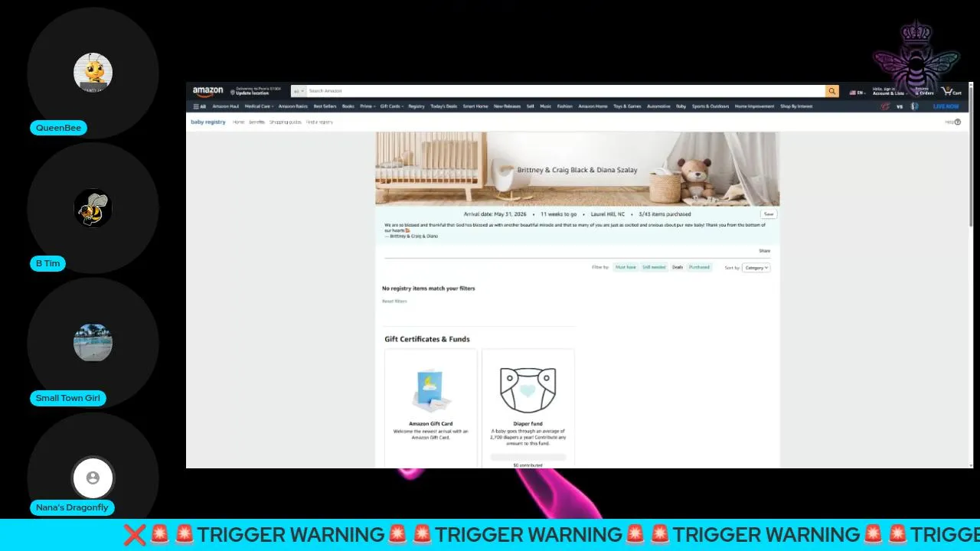Expand the Gift Cards nav dropdown
This screenshot has height=551, width=980.
point(391,106)
